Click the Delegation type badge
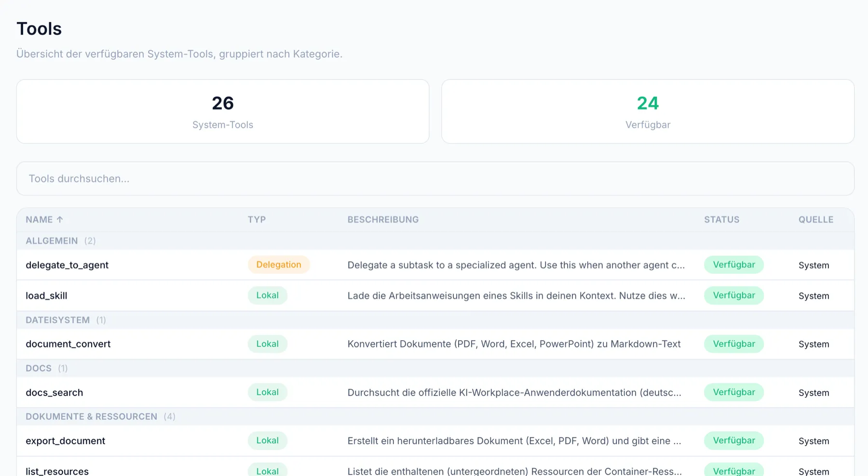The image size is (868, 476). 279,264
